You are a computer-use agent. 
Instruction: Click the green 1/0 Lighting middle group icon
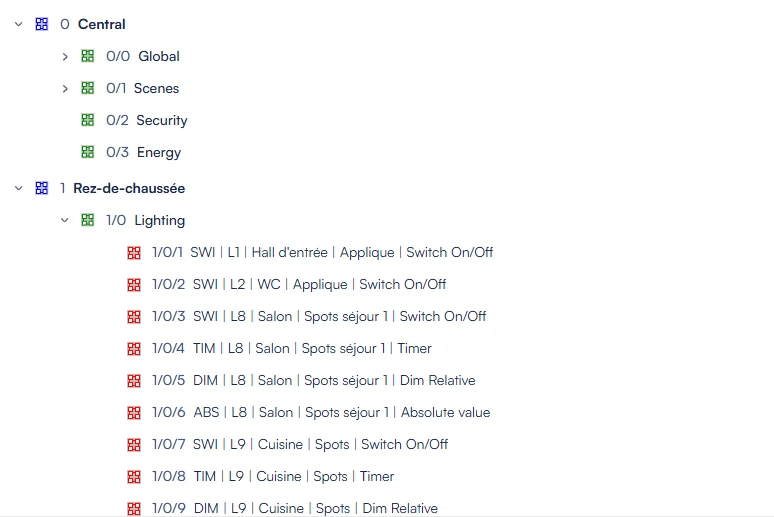point(88,220)
